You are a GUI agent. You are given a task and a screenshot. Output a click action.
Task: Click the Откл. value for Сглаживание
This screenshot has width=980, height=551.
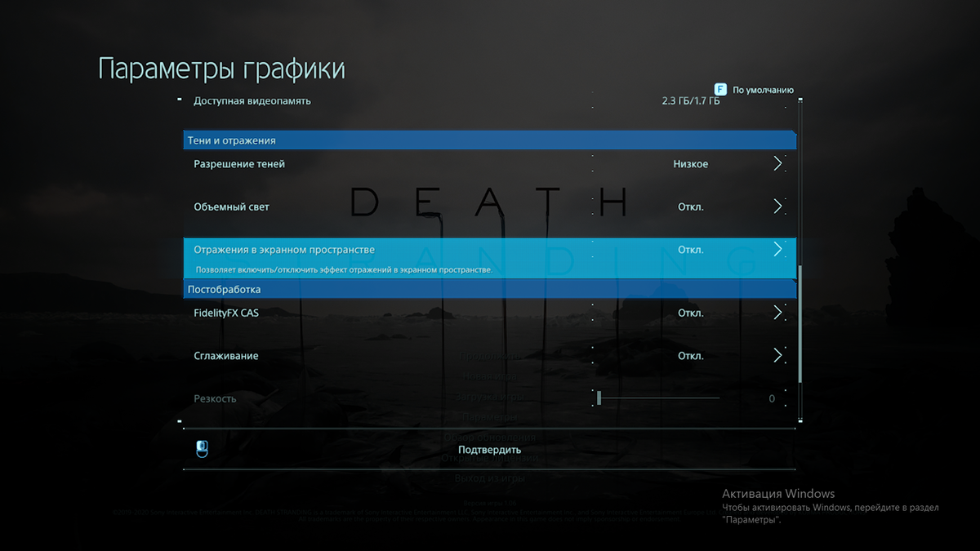[691, 357]
